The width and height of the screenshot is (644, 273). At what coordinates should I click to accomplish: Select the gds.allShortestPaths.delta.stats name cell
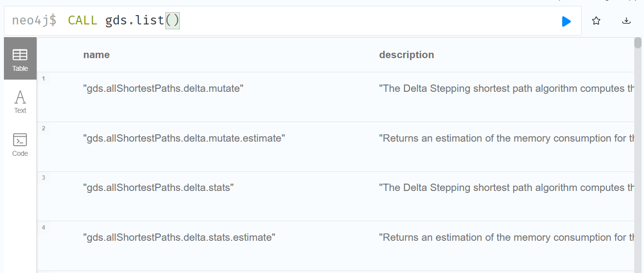pos(158,188)
